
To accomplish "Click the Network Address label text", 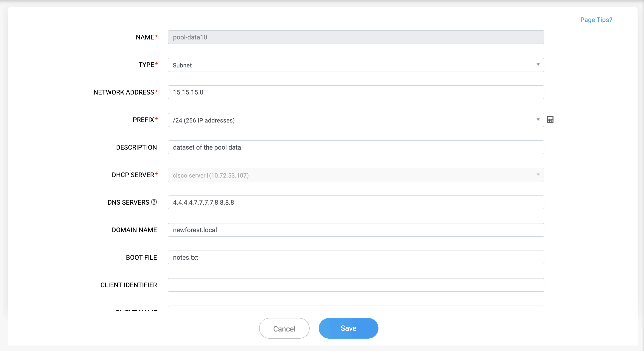I will tap(124, 92).
